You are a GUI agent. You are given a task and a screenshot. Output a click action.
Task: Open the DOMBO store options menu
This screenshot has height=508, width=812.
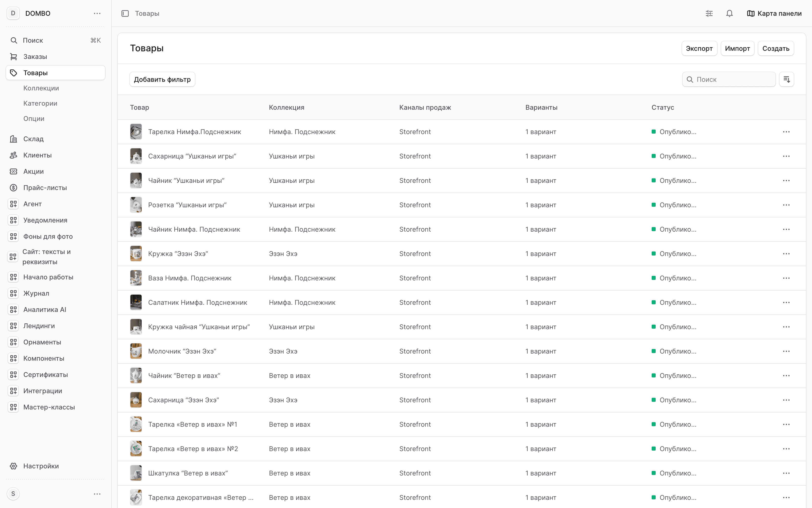pos(97,13)
